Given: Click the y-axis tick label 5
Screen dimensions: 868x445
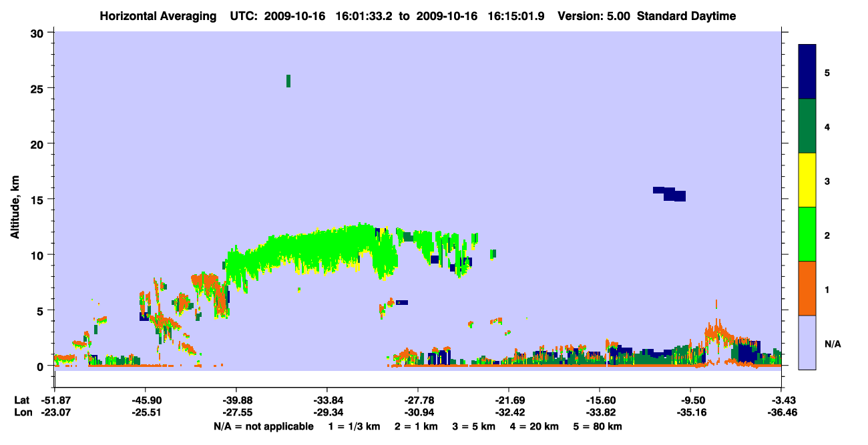Looking at the screenshot, I should tap(41, 310).
